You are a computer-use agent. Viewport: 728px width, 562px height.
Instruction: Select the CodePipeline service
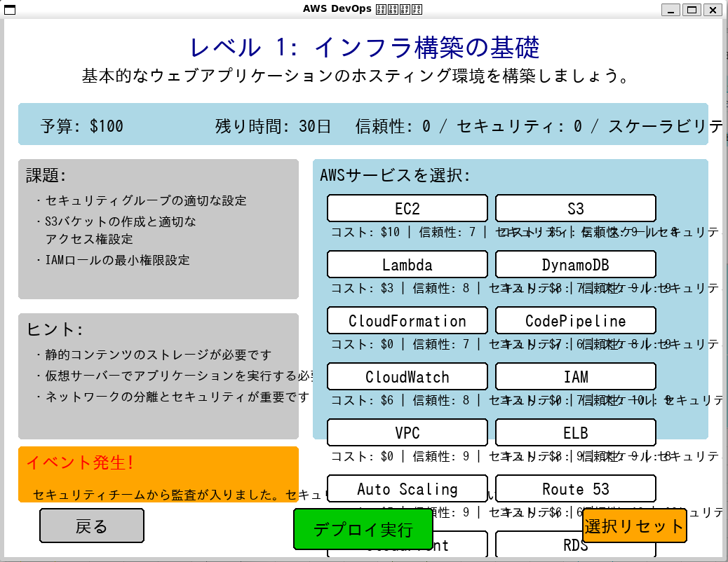tap(575, 320)
